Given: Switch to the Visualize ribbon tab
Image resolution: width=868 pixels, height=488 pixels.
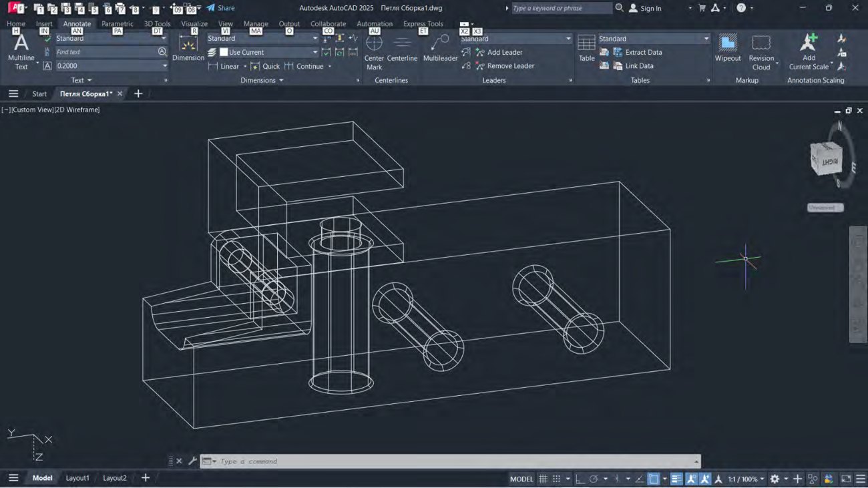Looking at the screenshot, I should click(x=194, y=24).
